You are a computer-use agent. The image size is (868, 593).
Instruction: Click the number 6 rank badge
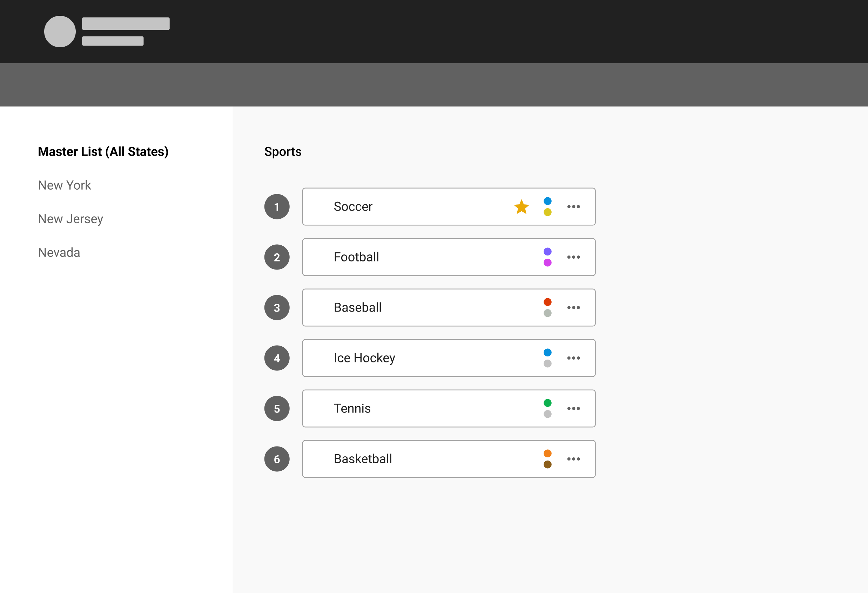(277, 459)
